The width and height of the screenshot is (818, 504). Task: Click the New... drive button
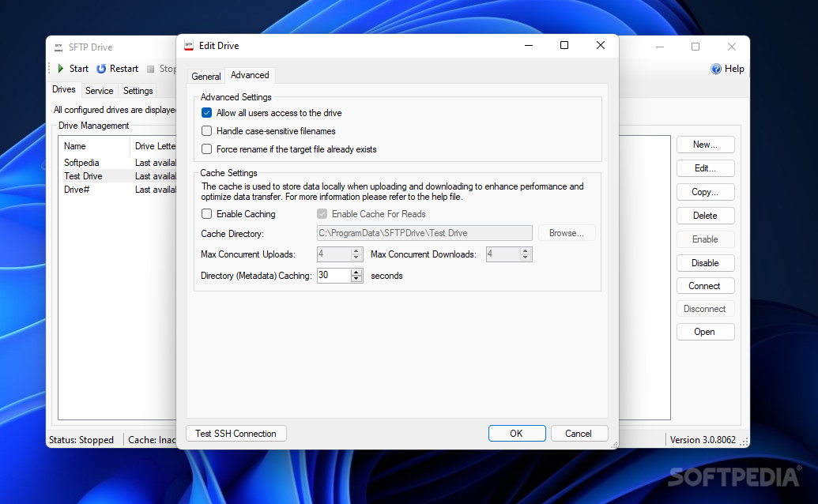[x=705, y=145]
